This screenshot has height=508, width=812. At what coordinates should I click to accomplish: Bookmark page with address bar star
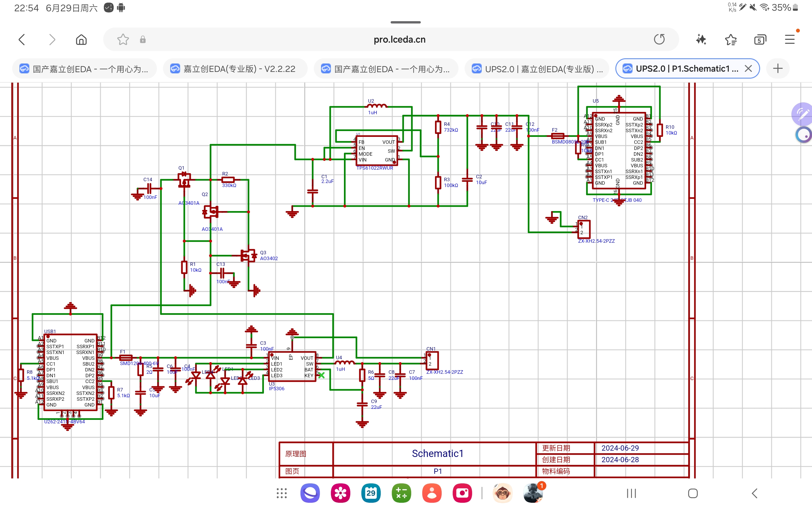click(x=123, y=40)
